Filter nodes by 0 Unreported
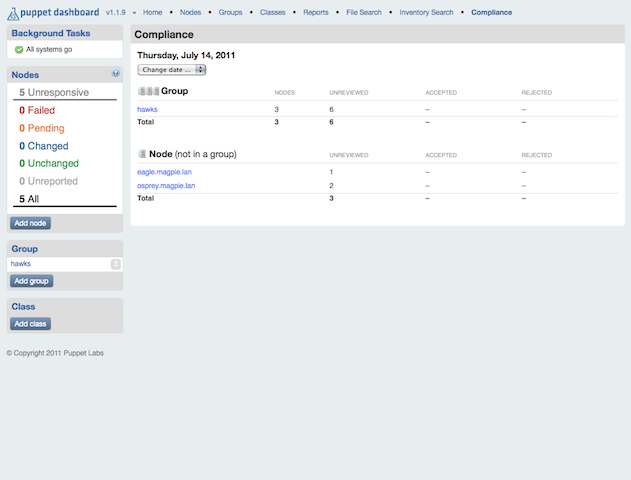631x480 pixels. (x=48, y=181)
